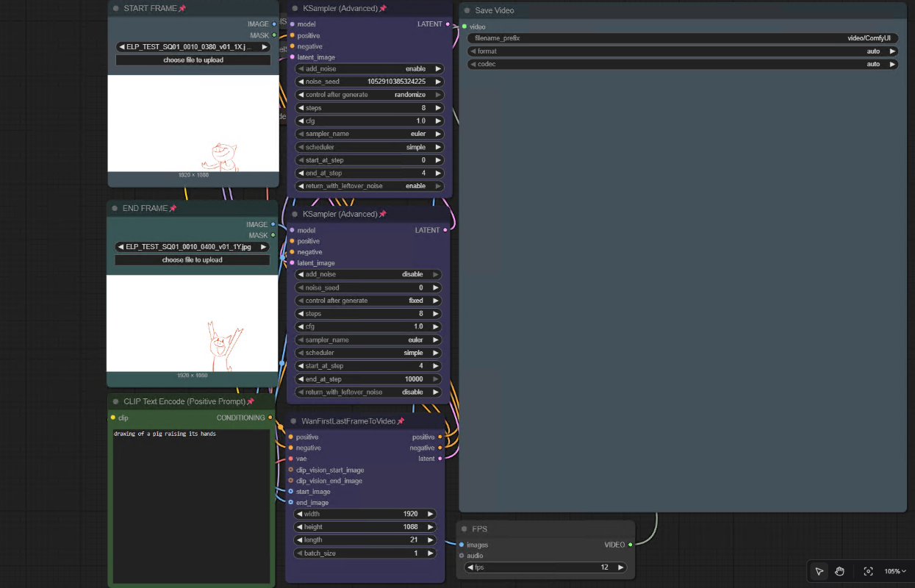This screenshot has height=588, width=915.
Task: Decrease the batch_size value with its left arrow
Action: (x=300, y=553)
